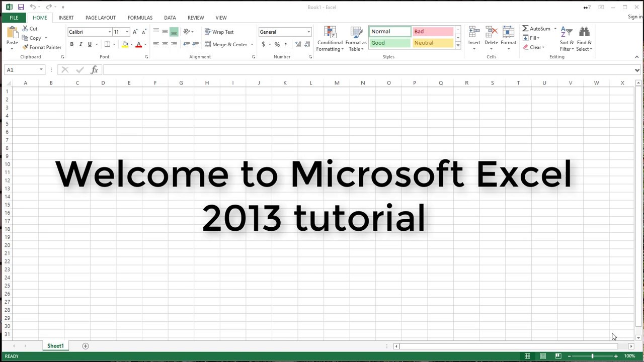Select the Sheet1 worksheet tab
This screenshot has height=362, width=644.
55,346
